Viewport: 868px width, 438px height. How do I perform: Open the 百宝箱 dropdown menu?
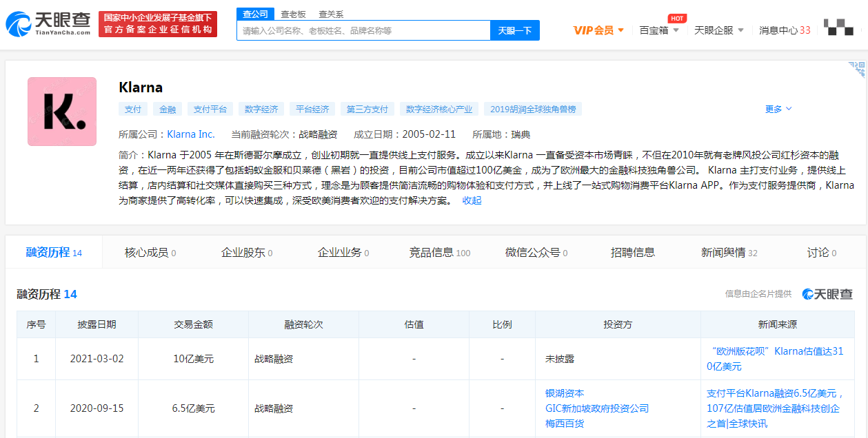click(x=659, y=30)
